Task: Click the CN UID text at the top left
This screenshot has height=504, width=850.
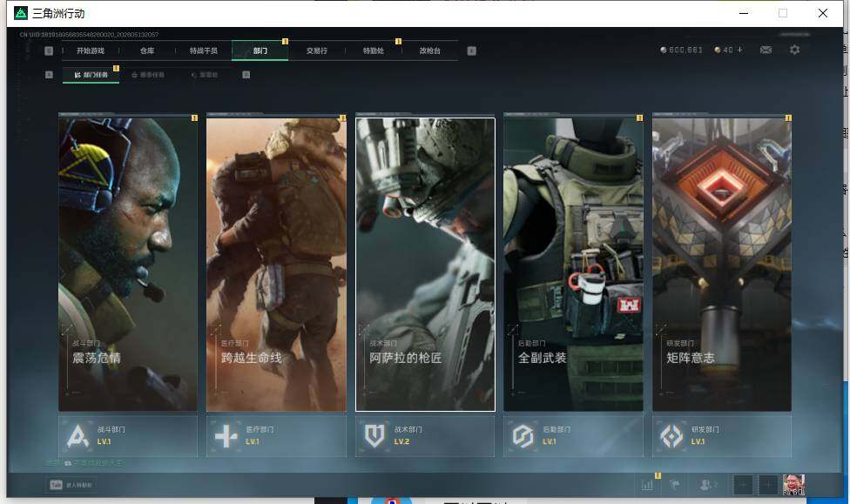Action: click(x=89, y=35)
